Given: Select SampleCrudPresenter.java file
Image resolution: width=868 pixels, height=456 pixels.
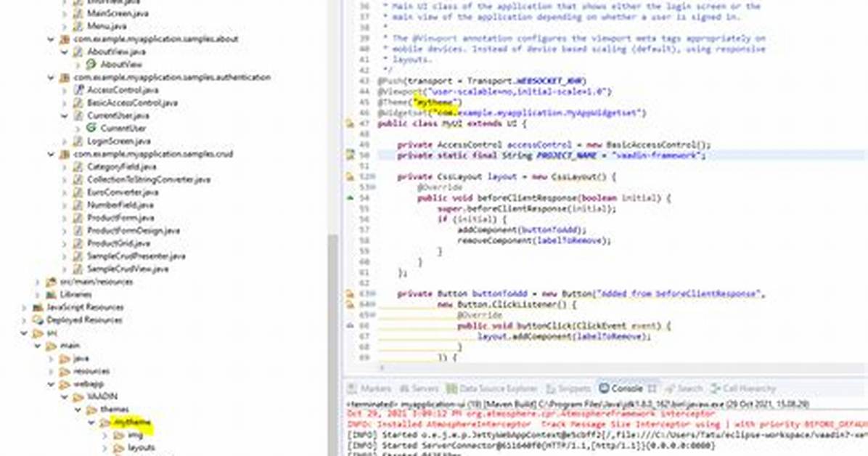Looking at the screenshot, I should (x=136, y=256).
